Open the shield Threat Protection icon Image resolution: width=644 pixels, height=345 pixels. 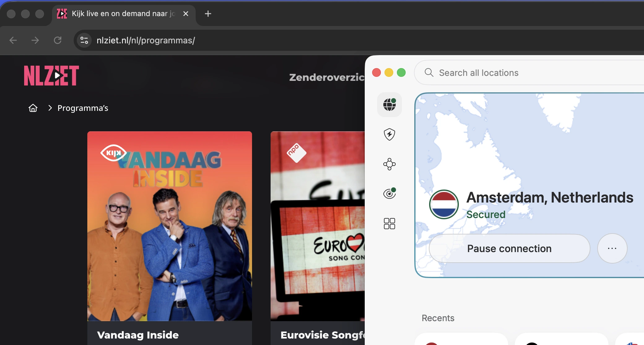click(389, 134)
